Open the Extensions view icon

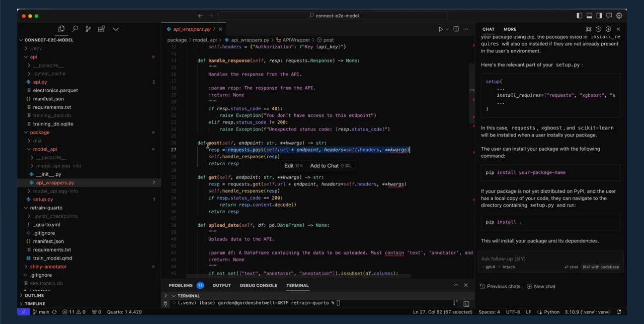(x=102, y=29)
